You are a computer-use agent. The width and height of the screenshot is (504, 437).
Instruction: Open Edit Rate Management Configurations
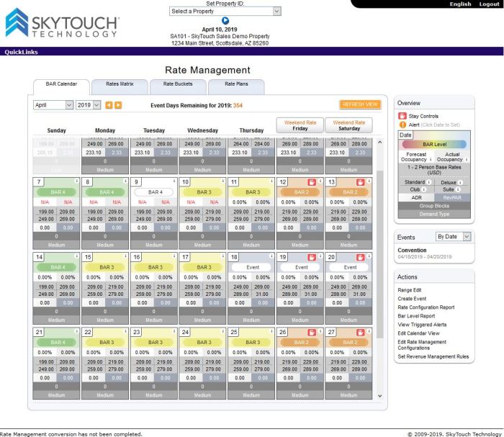422,345
